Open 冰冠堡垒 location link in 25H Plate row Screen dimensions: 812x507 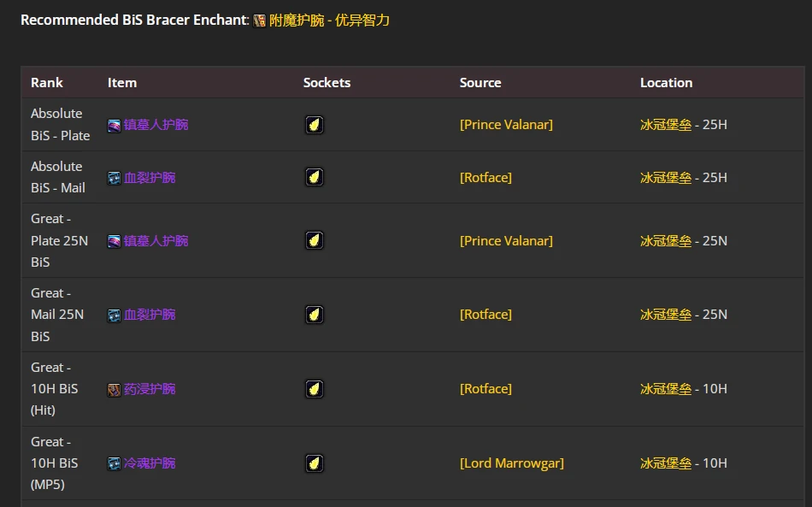point(665,125)
